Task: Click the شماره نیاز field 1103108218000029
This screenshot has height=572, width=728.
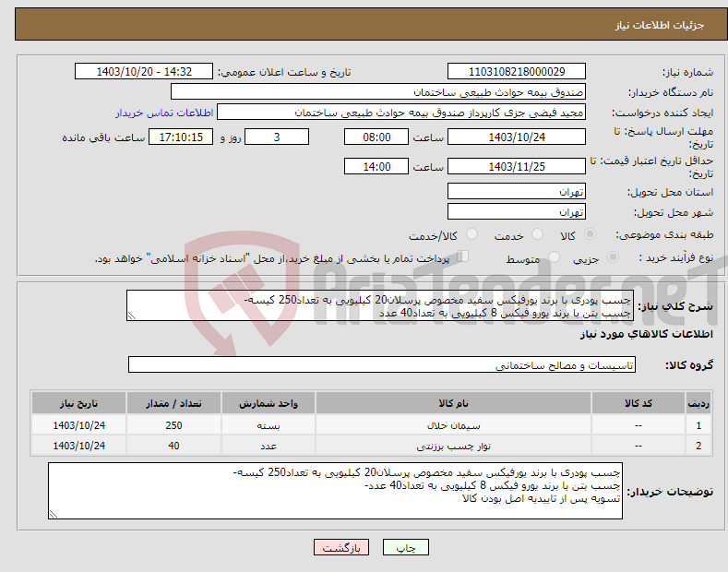Action: coord(517,72)
